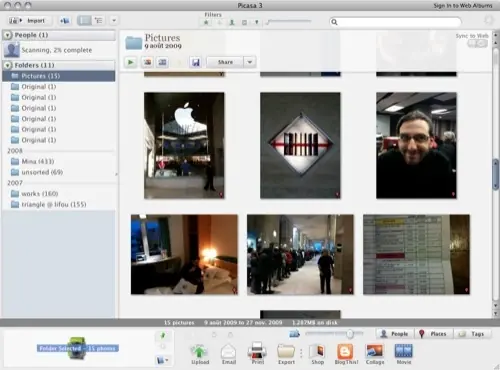Viewport: 500px width, 370px height.
Task: Collapse the Folders section
Action: pos(8,65)
